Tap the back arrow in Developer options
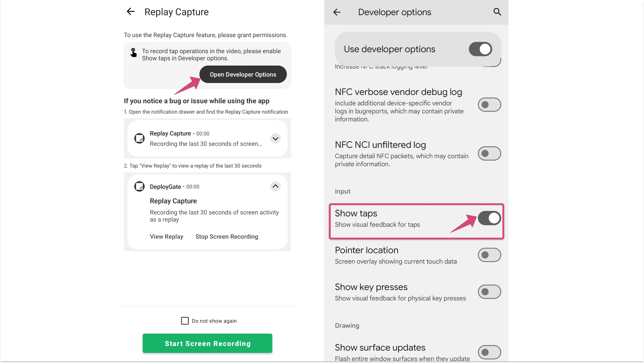Screen dimensions: 644x363 tap(337, 12)
